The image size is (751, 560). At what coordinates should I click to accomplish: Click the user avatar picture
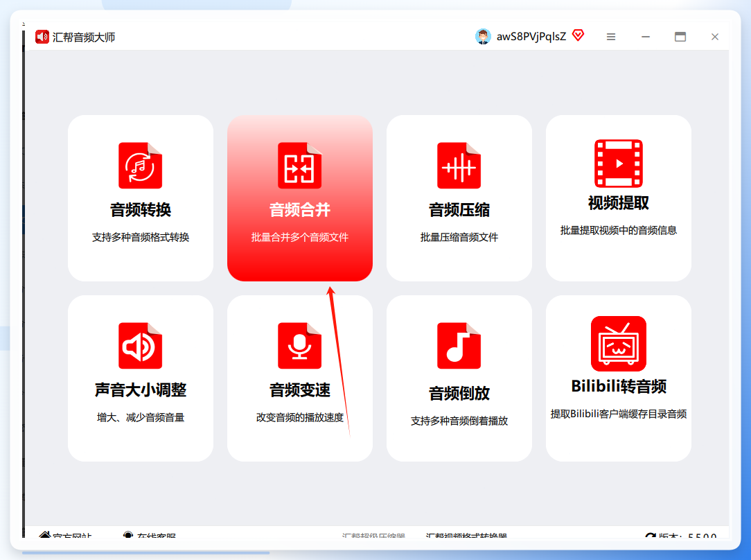click(x=483, y=37)
